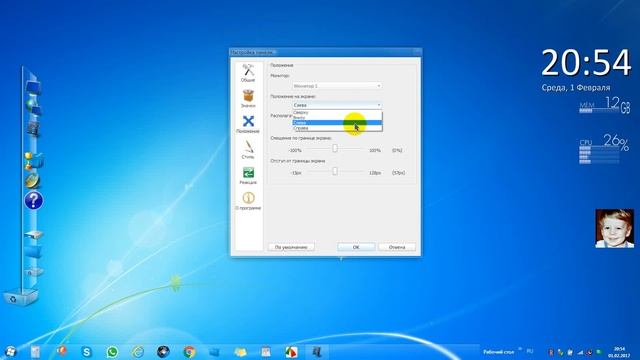The image size is (640, 360).
Task: Click the distance from edge slider handle
Action: [x=335, y=171]
